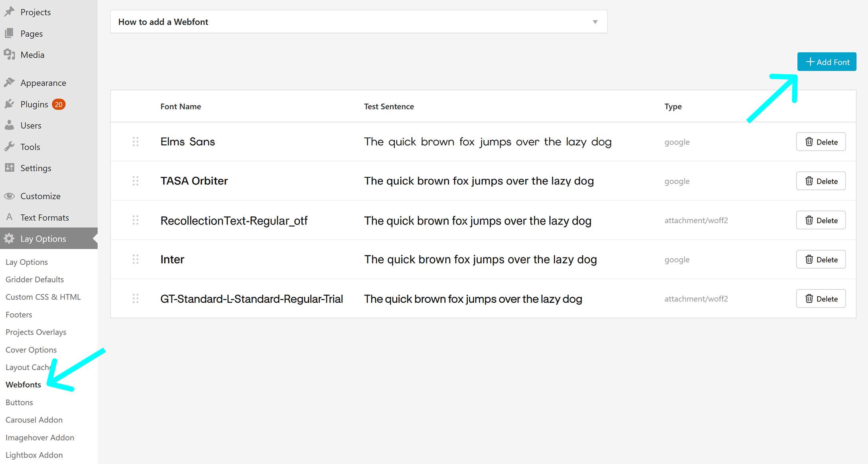Click the Plugins icon in the sidebar
The width and height of the screenshot is (868, 464).
tap(10, 104)
